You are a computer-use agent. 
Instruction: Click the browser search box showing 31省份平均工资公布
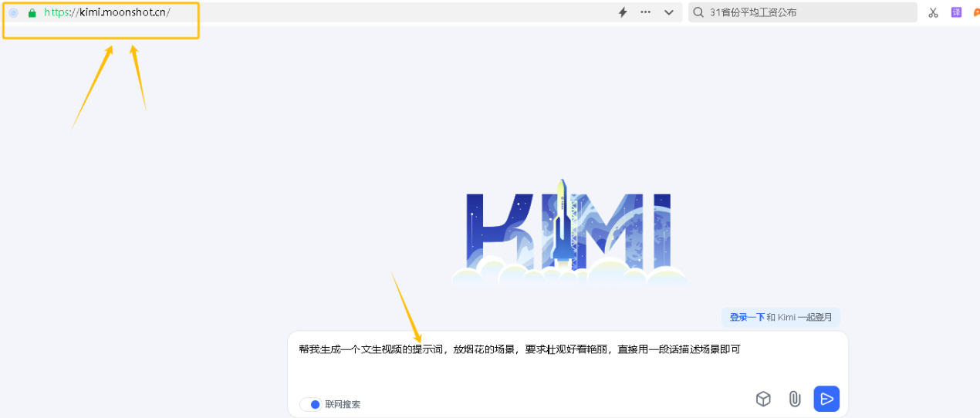click(x=802, y=12)
